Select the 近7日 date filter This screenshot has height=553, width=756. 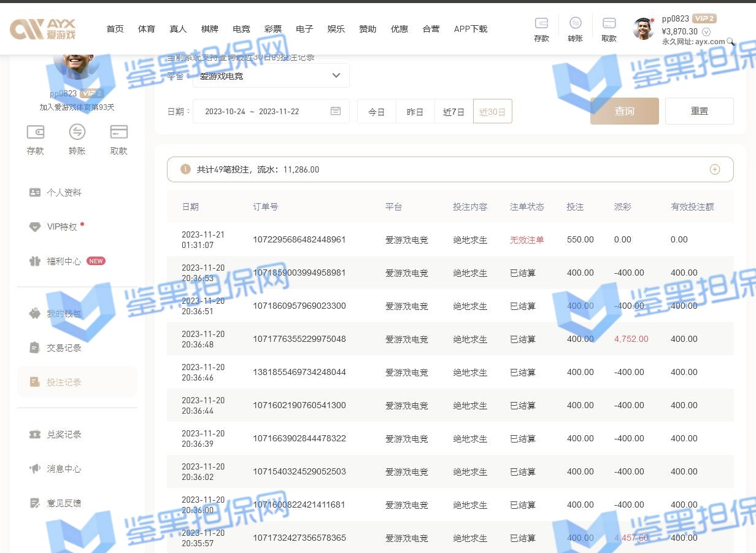pyautogui.click(x=453, y=112)
